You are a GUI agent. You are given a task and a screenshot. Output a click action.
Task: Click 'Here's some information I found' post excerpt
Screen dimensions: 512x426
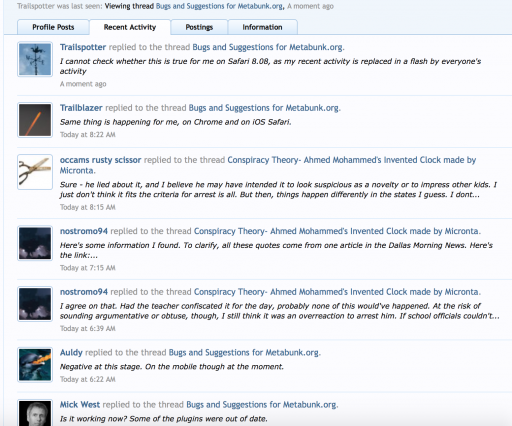coord(276,250)
